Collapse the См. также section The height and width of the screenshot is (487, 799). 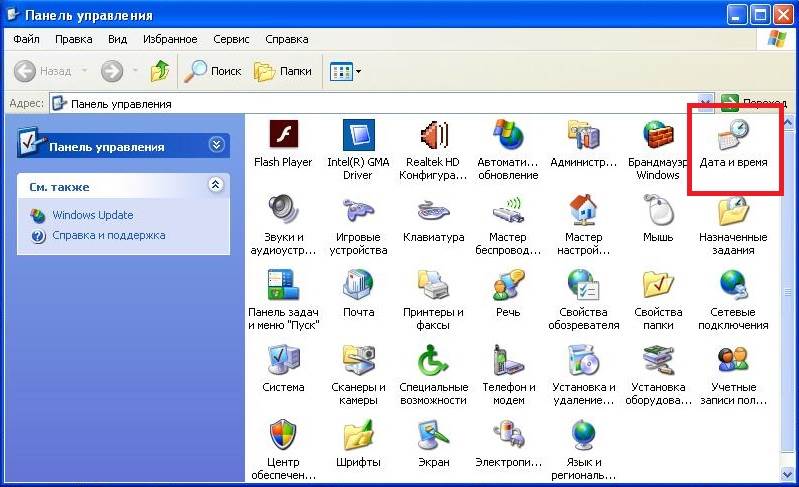point(215,185)
